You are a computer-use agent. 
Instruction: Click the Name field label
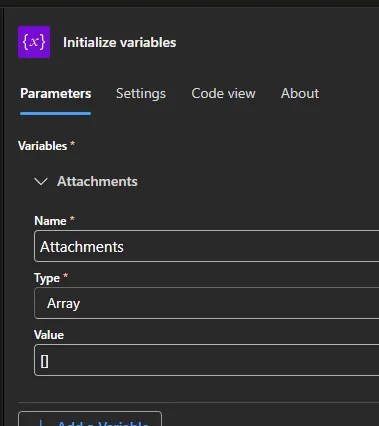pos(50,221)
